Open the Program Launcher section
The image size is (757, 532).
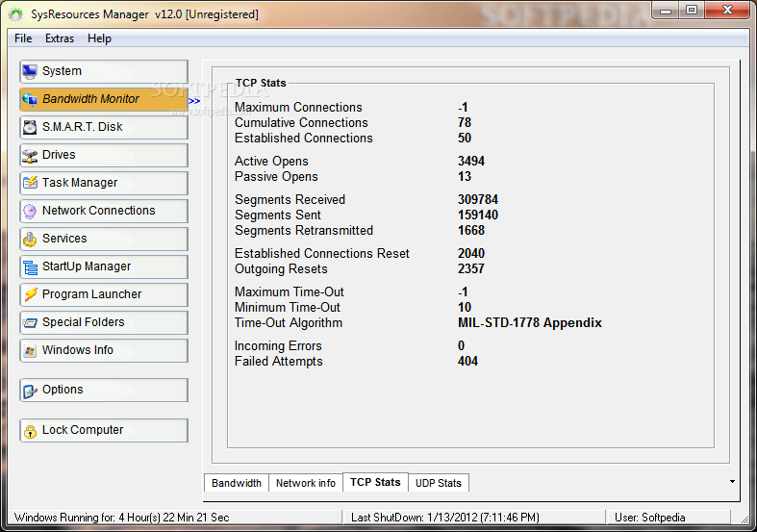pos(104,294)
